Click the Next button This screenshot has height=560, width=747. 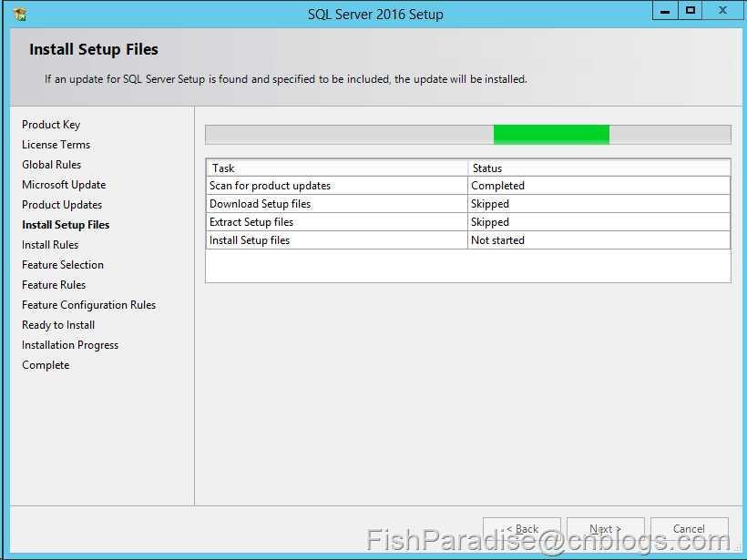click(x=606, y=529)
